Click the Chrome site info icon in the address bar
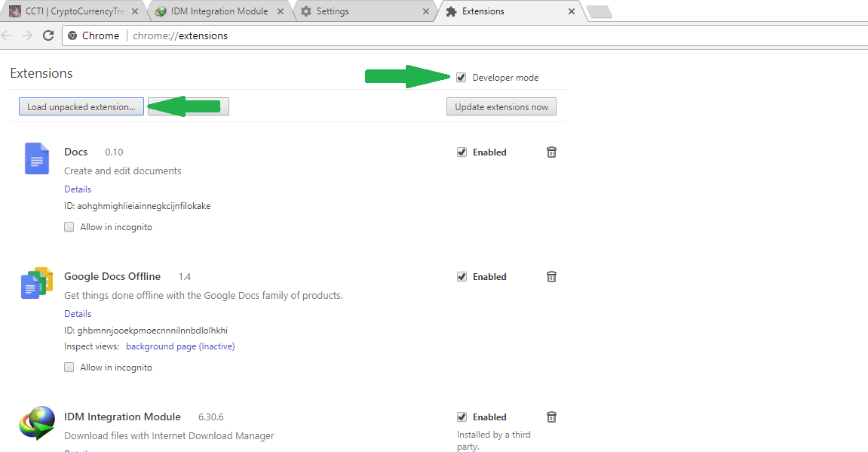Screen dimensions: 868x452 pyautogui.click(x=72, y=35)
